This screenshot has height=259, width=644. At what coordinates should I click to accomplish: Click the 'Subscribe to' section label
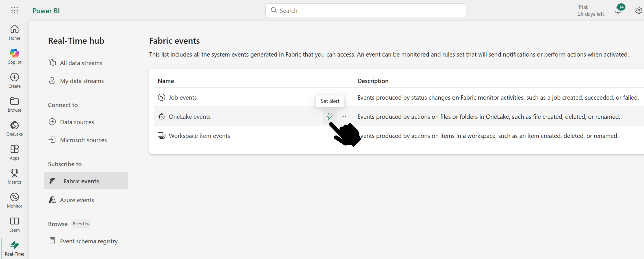point(65,164)
